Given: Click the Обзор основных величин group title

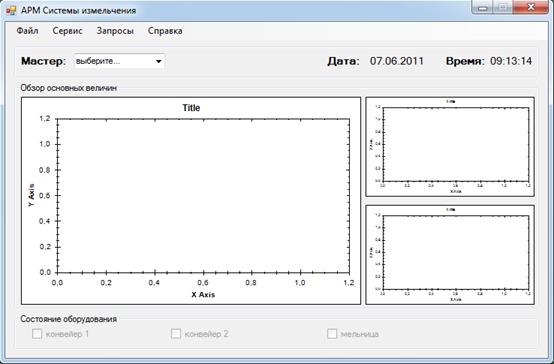Looking at the screenshot, I should coord(69,88).
